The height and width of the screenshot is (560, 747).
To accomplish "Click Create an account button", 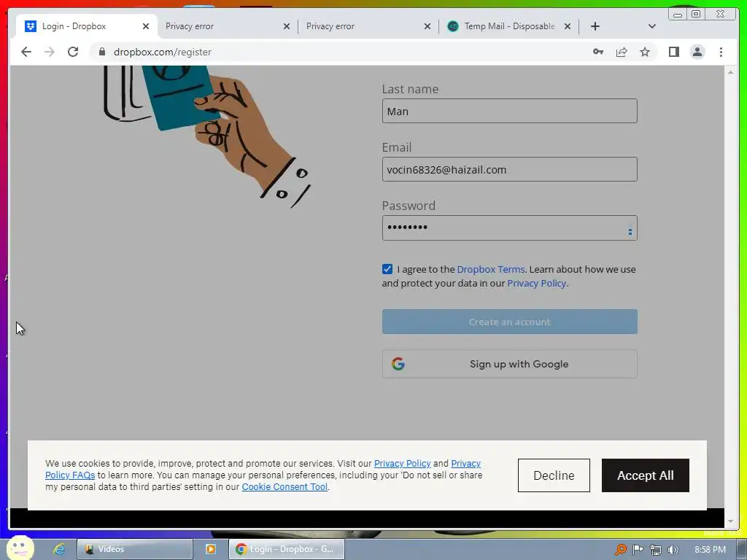I will click(509, 322).
